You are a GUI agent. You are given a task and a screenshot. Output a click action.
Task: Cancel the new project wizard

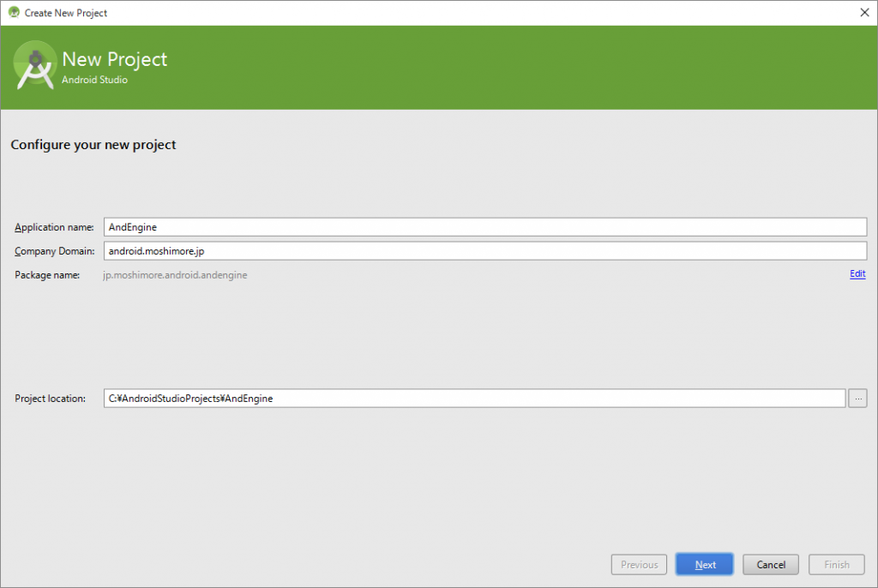coord(771,565)
